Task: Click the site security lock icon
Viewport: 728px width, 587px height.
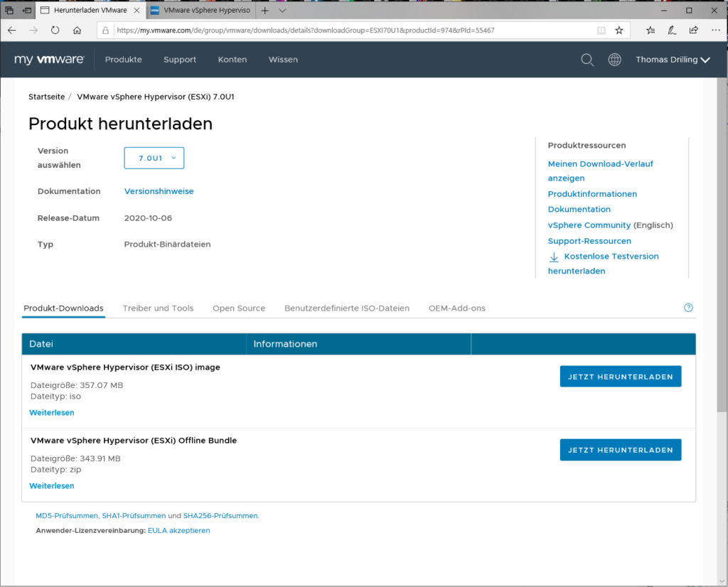Action: pyautogui.click(x=105, y=31)
